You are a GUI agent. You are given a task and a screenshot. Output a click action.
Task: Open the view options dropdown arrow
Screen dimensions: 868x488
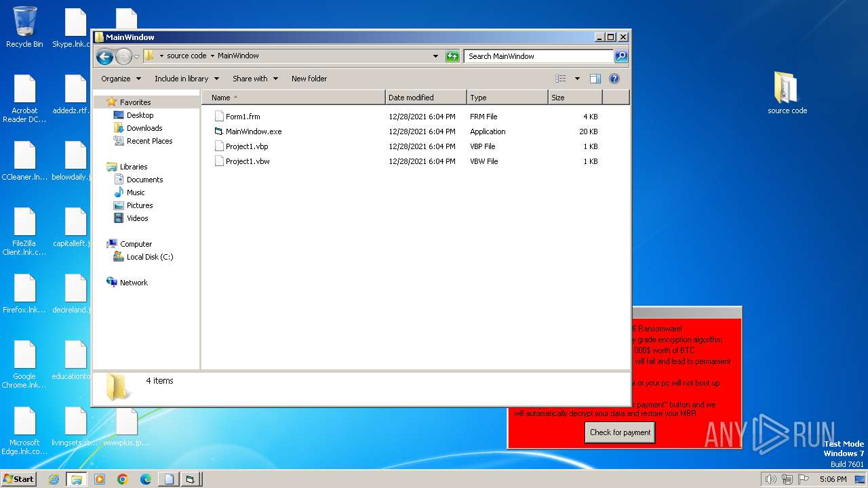[577, 79]
